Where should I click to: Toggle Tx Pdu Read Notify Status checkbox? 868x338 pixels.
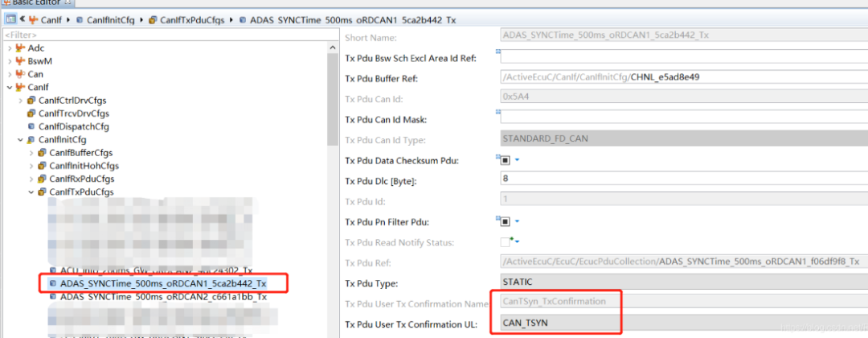pyautogui.click(x=505, y=241)
